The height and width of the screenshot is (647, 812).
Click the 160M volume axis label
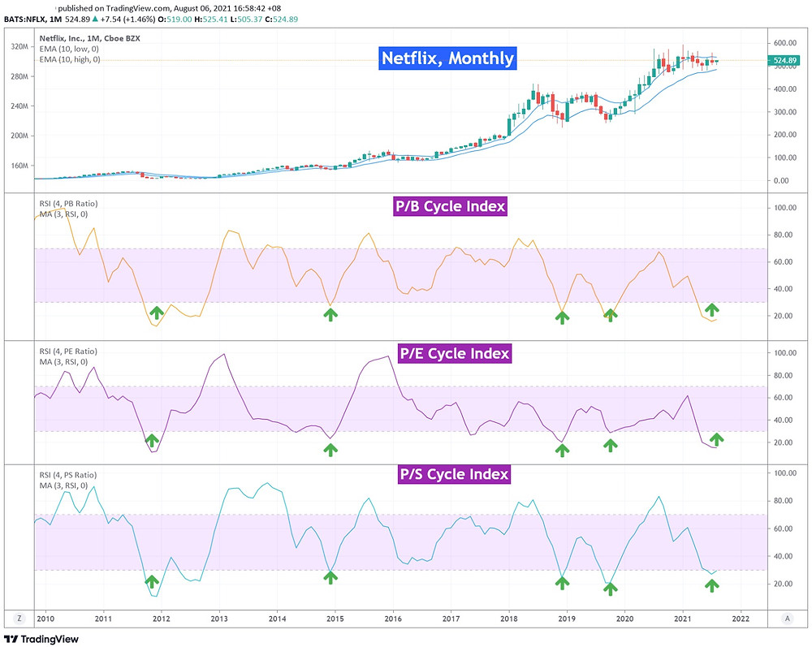[19, 166]
